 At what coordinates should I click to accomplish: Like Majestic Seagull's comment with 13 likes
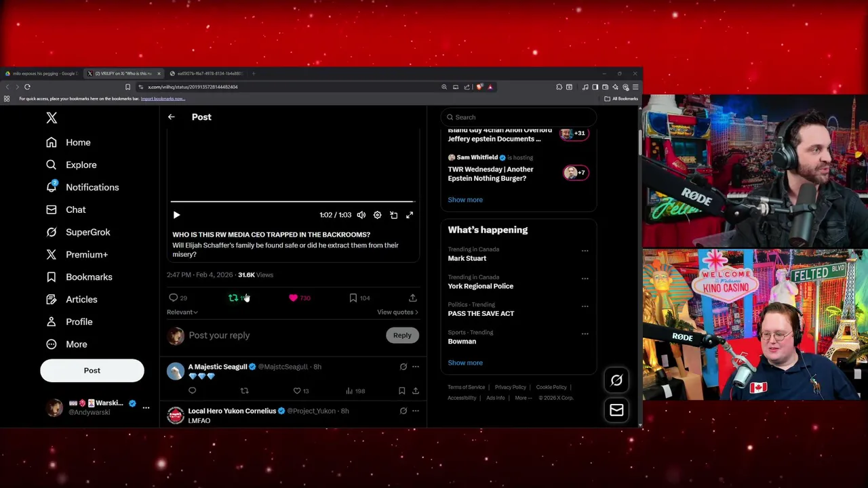[x=300, y=390]
